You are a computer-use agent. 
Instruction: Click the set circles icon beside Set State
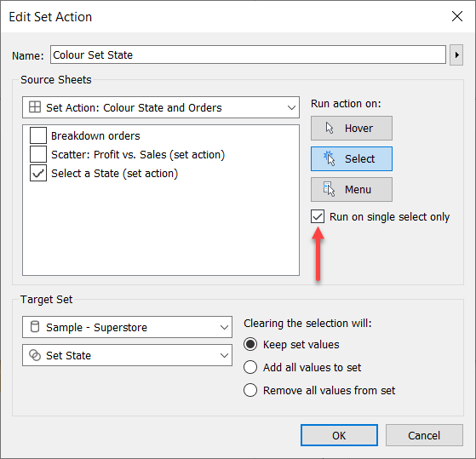35,355
